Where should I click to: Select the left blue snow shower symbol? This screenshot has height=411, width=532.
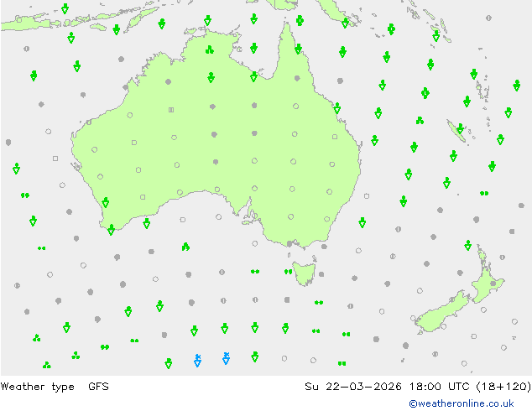[197, 361]
